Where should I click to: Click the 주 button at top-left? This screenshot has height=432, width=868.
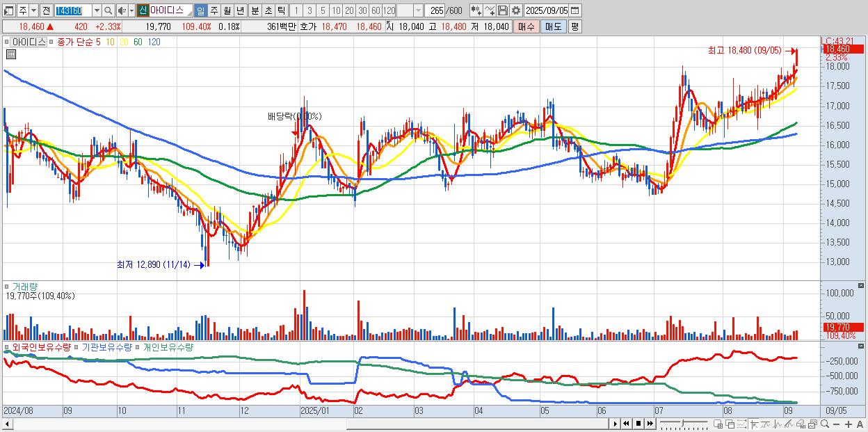23,10
